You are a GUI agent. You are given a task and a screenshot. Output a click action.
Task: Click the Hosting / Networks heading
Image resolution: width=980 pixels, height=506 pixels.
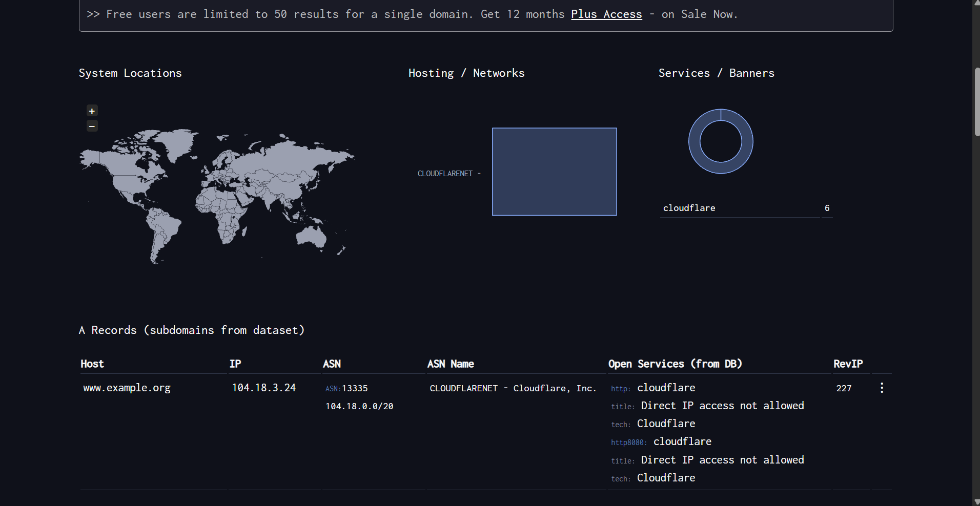point(466,73)
